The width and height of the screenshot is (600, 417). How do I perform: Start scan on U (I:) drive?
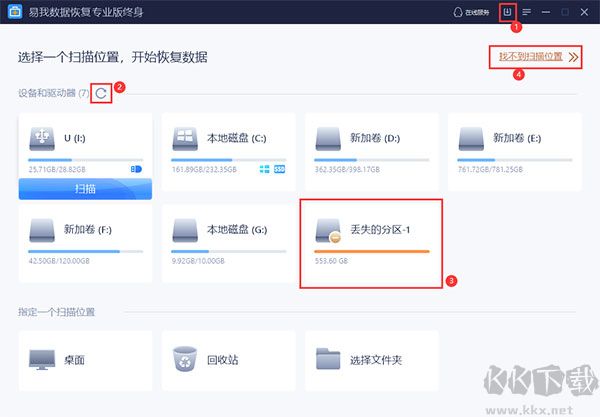85,189
